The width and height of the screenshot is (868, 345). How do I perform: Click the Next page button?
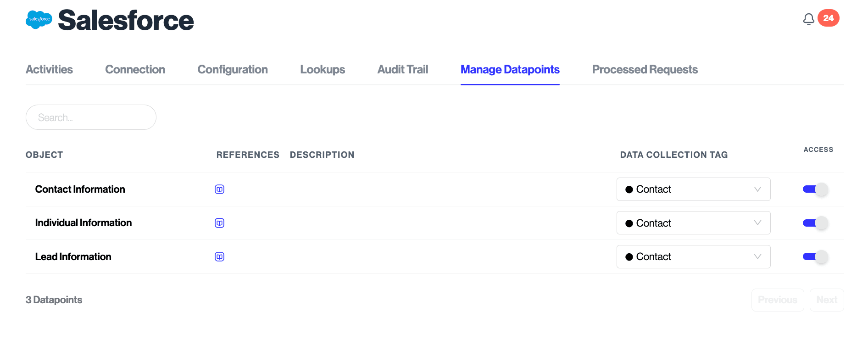pyautogui.click(x=826, y=300)
